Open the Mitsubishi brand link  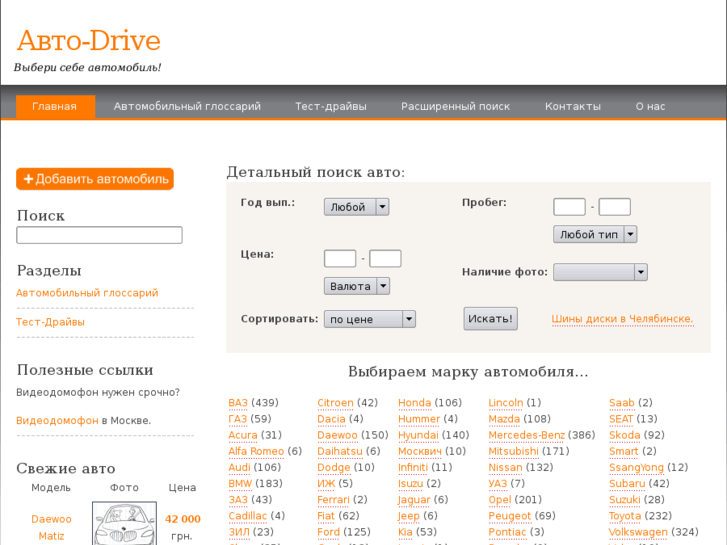tap(513, 451)
